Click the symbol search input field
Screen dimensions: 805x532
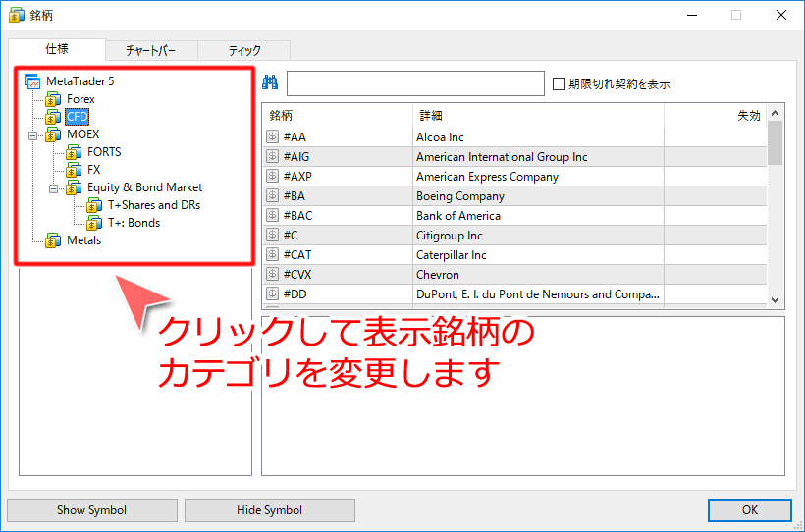[x=415, y=83]
